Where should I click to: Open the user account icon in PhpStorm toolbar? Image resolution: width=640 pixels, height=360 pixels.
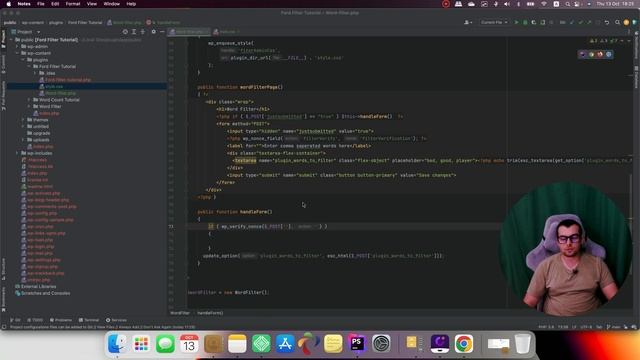tap(468, 22)
